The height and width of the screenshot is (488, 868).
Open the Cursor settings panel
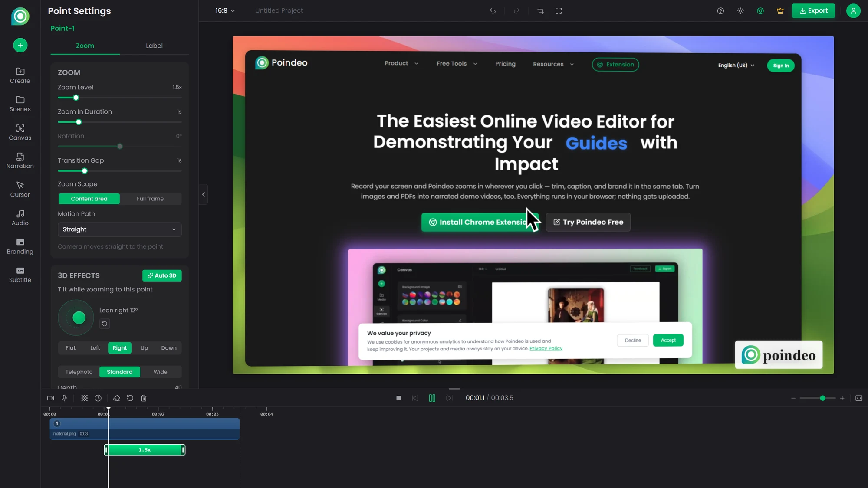pyautogui.click(x=20, y=190)
